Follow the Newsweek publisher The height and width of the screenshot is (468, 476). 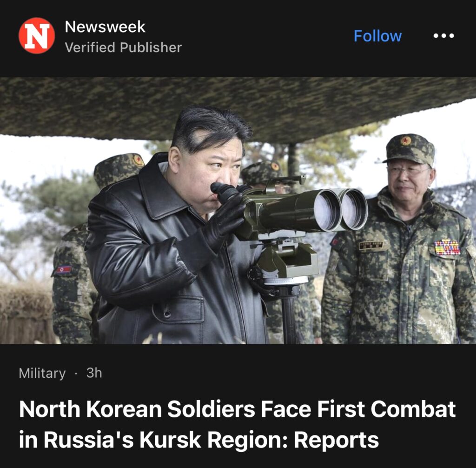point(377,36)
